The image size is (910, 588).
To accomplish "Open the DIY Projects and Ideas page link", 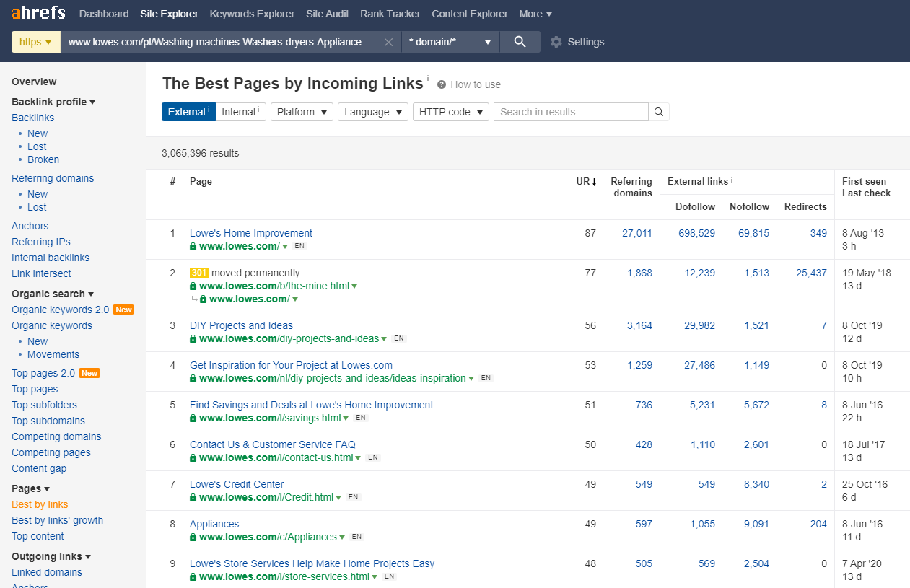I will coord(241,325).
